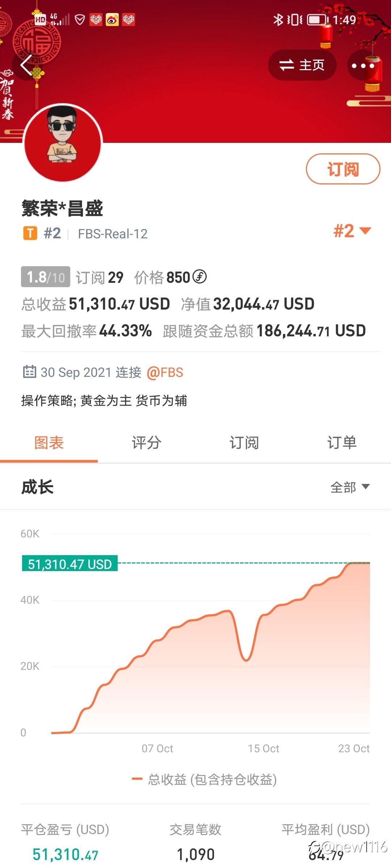Switch to the 订阅 tab
The image size is (391, 868).
coord(244,443)
